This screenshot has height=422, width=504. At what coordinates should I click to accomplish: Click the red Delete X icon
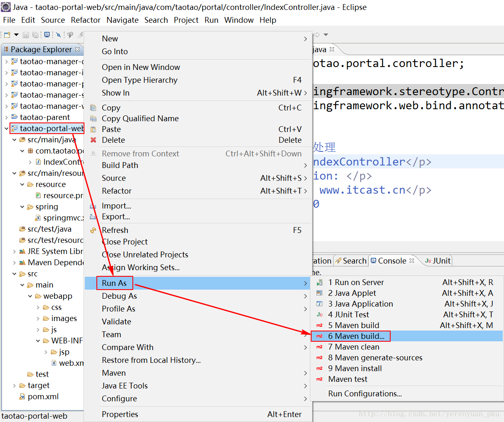tap(93, 140)
